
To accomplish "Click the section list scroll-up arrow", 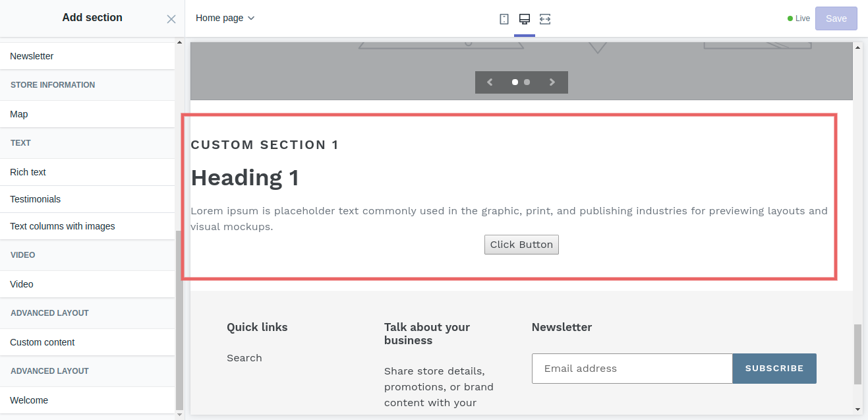I will 180,43.
